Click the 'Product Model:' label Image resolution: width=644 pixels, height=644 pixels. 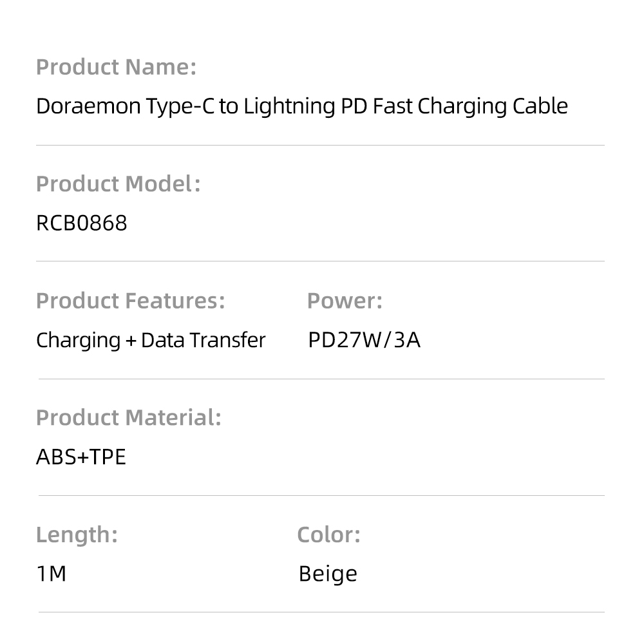(x=118, y=184)
